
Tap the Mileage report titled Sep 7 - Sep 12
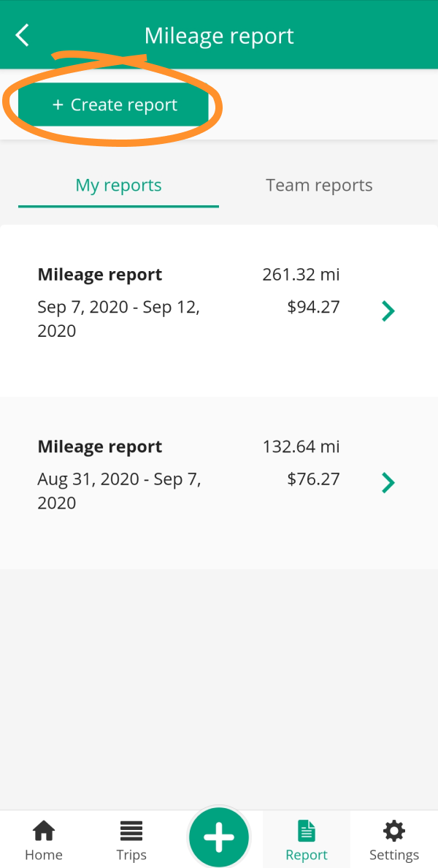coord(99,274)
